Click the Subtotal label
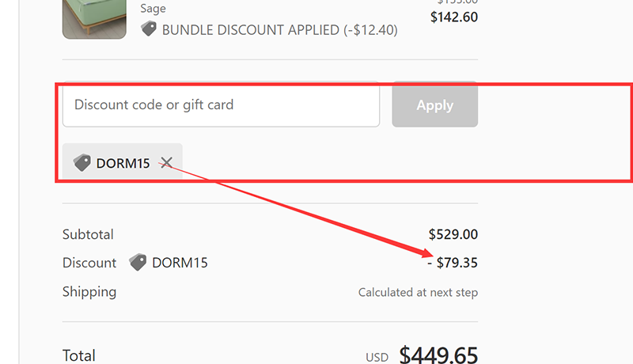This screenshot has width=633, height=364. [x=88, y=234]
